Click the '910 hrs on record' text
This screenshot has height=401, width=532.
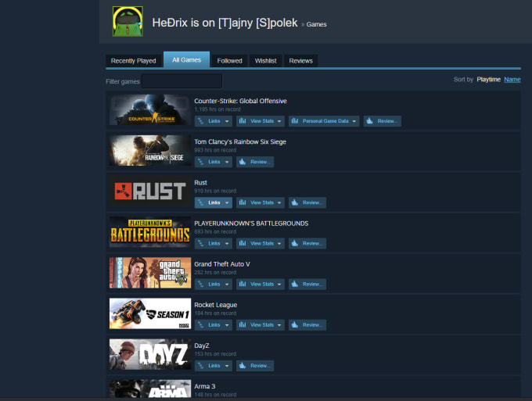(x=215, y=191)
